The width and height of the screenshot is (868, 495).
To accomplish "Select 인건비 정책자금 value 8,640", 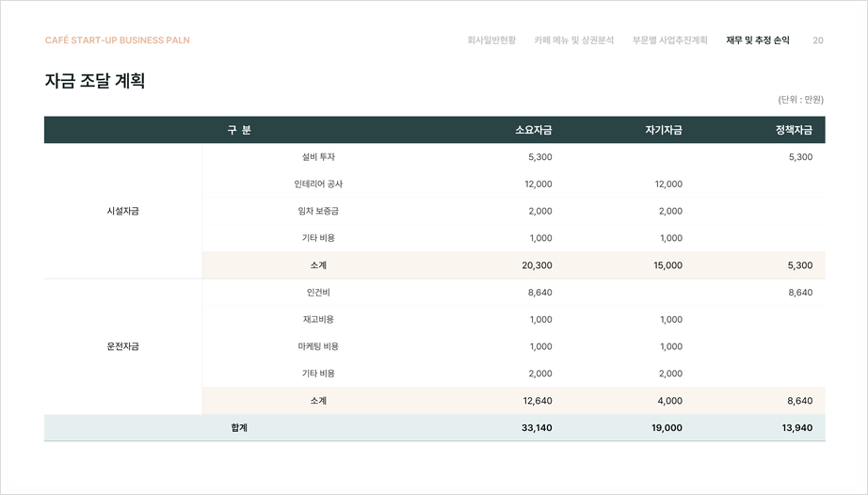I will coord(800,293).
